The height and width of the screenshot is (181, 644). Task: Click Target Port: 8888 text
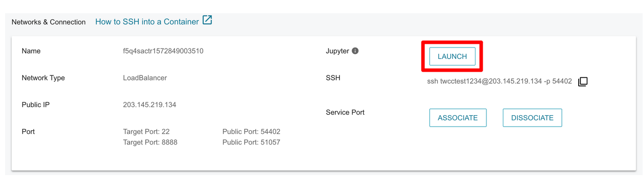tap(150, 142)
